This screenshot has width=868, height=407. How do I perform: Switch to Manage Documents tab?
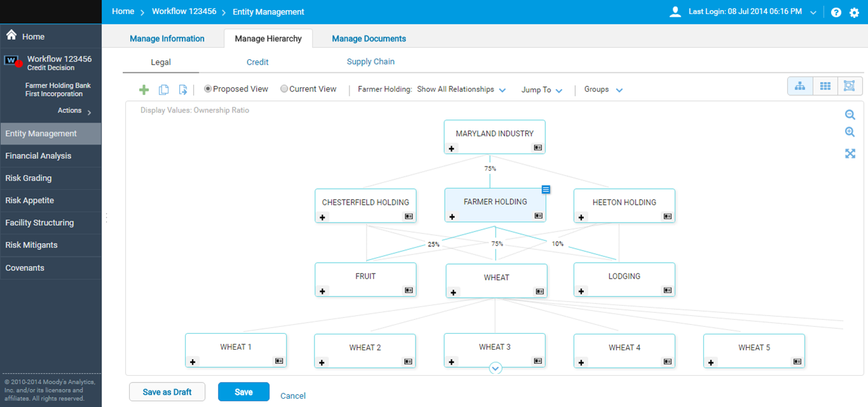point(369,39)
